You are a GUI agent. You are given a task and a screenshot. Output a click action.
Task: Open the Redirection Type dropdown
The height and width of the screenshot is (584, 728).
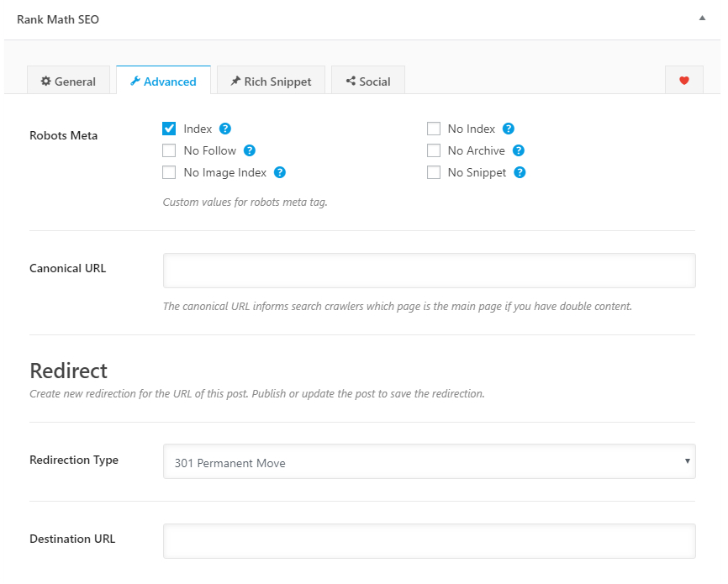point(429,461)
